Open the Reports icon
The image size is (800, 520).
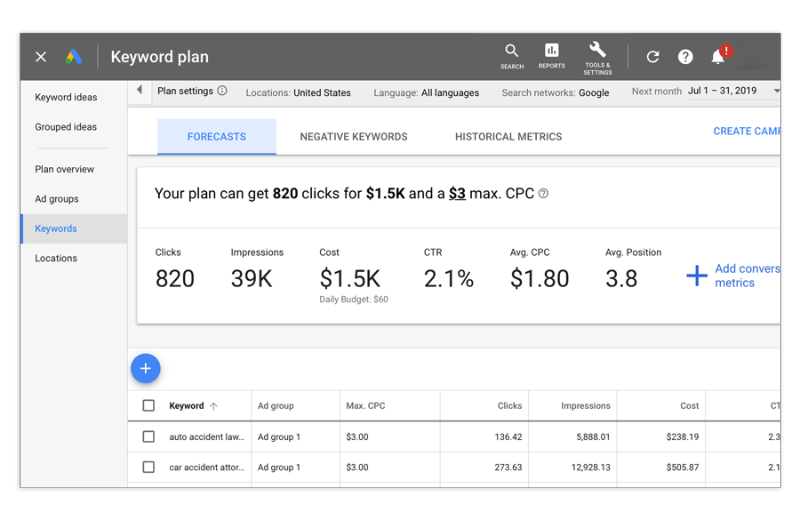tap(552, 56)
